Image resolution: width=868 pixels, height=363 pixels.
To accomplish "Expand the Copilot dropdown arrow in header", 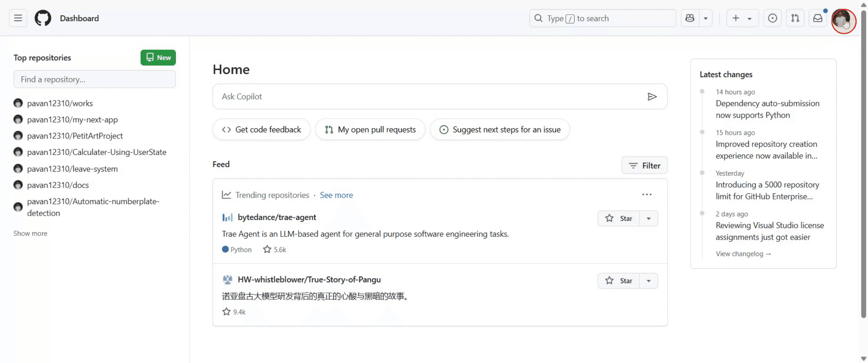I will point(706,18).
